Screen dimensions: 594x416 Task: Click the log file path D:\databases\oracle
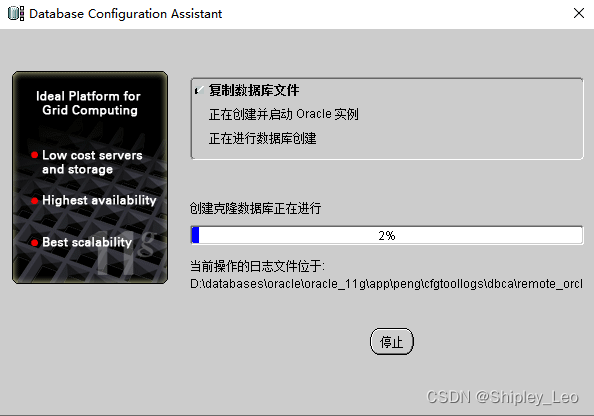(386, 284)
